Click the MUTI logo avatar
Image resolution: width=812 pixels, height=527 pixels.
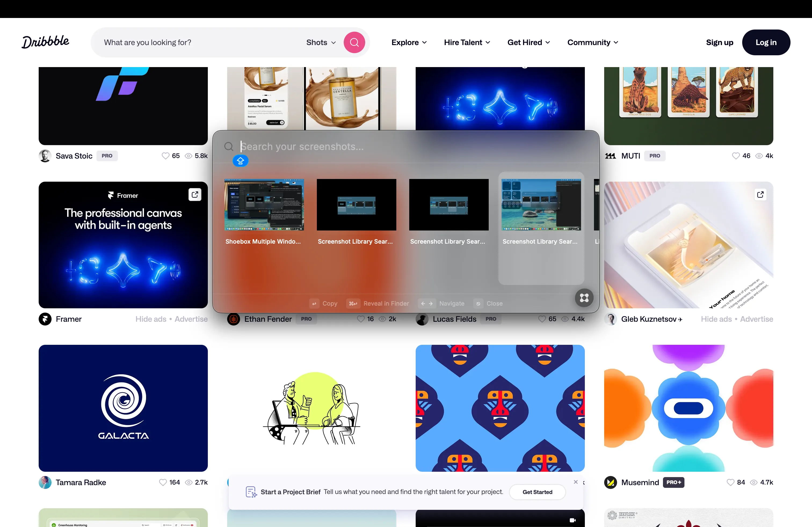click(x=610, y=156)
